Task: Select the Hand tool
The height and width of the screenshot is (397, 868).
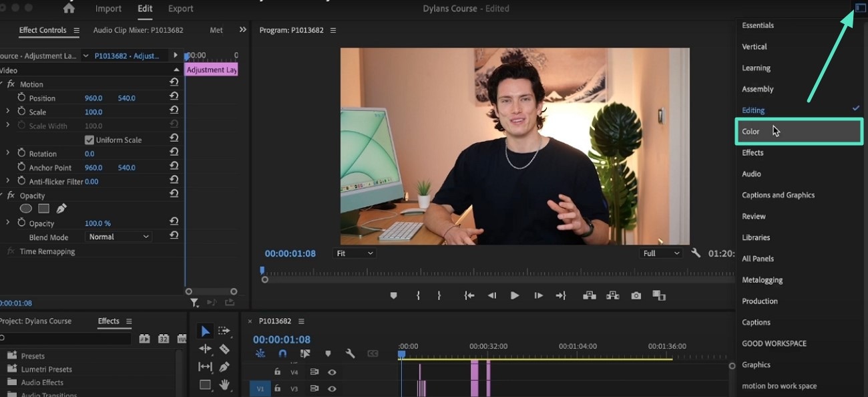Action: tap(224, 385)
